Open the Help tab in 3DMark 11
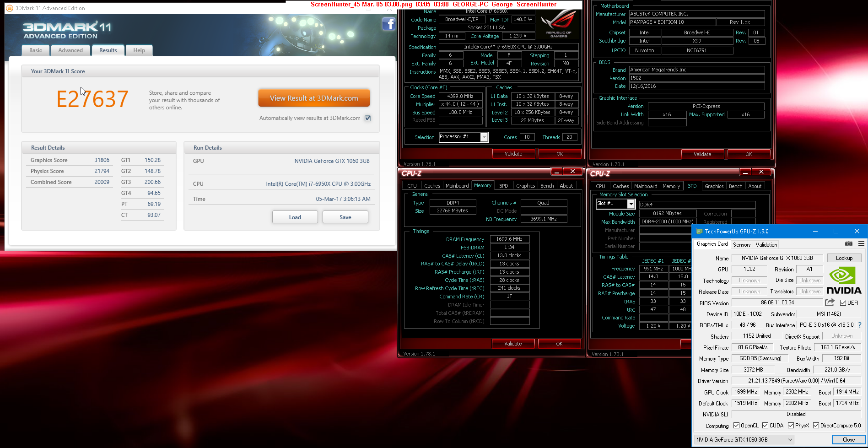The image size is (868, 448). point(139,50)
